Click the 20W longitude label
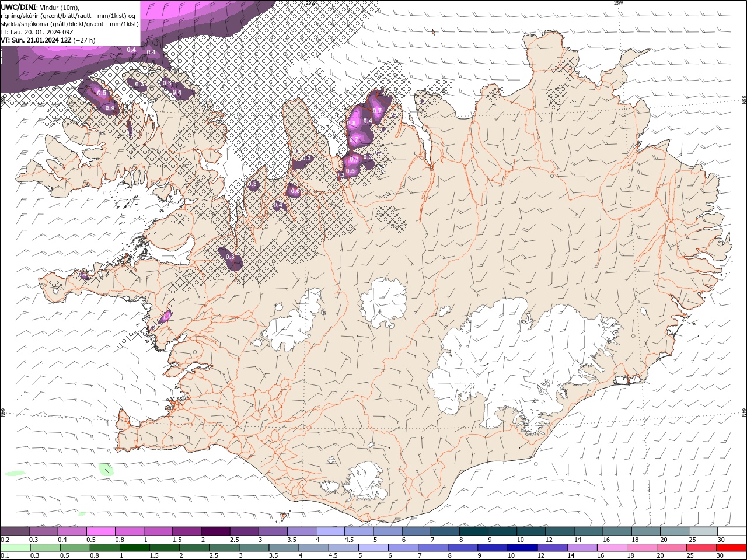The image size is (747, 560). point(310,3)
